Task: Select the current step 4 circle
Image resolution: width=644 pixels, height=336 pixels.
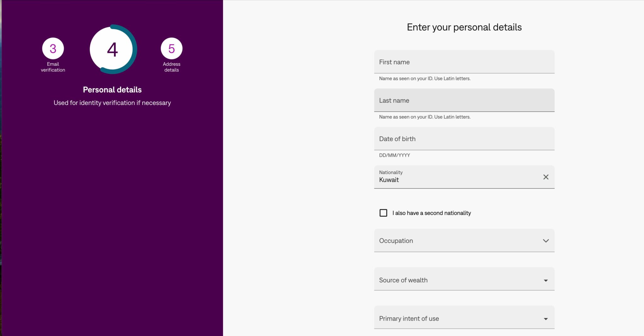Action: (x=113, y=49)
